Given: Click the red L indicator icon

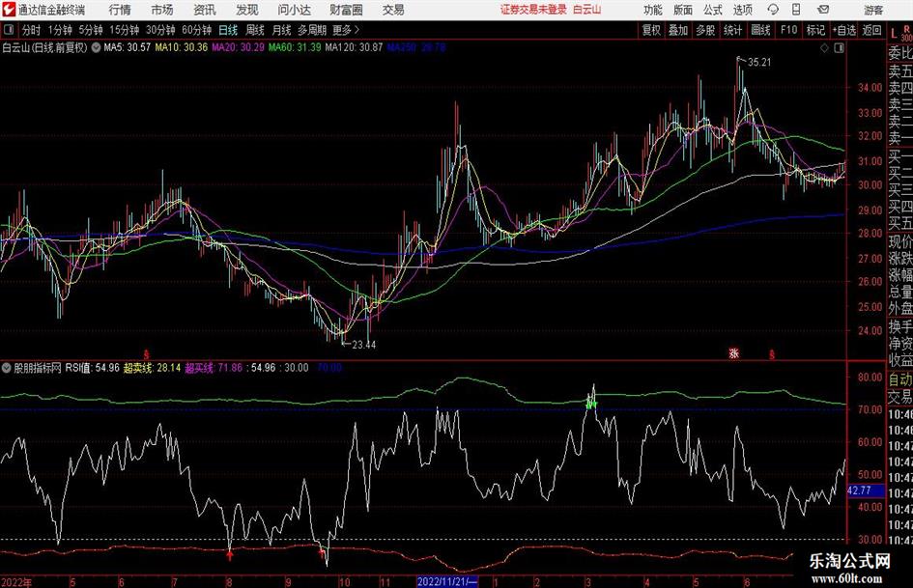Looking at the screenshot, I should (894, 34).
